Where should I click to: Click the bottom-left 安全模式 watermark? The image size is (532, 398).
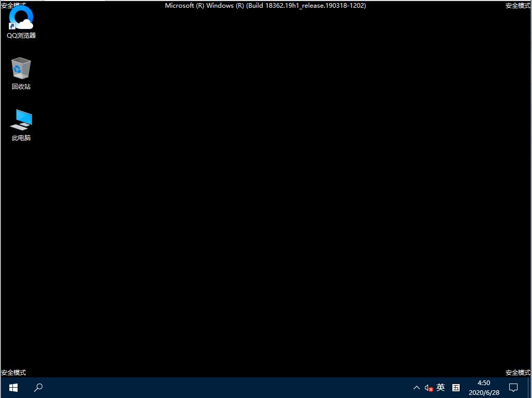(x=14, y=372)
